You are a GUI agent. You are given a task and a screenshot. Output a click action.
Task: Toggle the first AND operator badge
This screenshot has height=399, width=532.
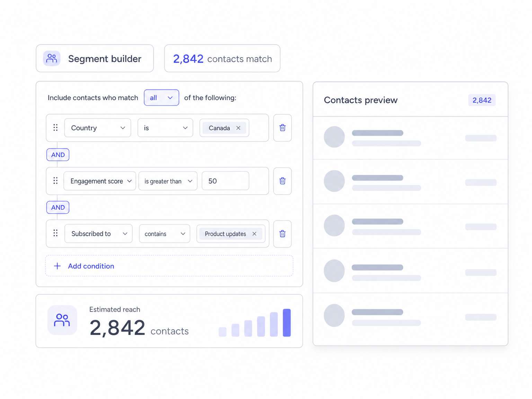pos(58,155)
